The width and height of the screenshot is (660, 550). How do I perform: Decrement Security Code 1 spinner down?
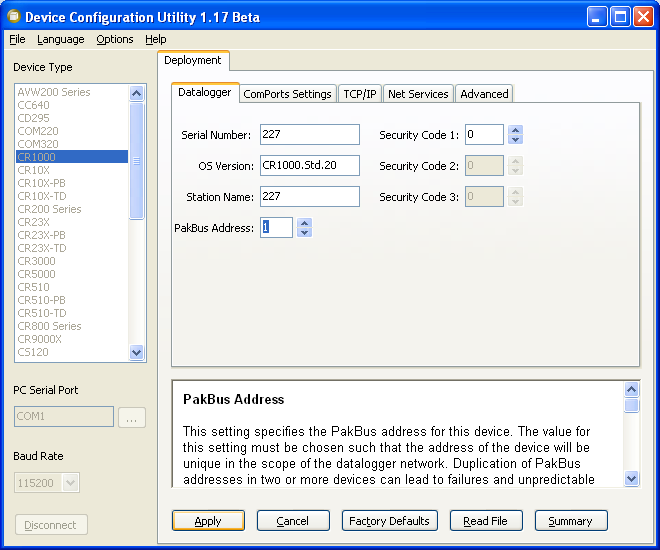coord(515,140)
